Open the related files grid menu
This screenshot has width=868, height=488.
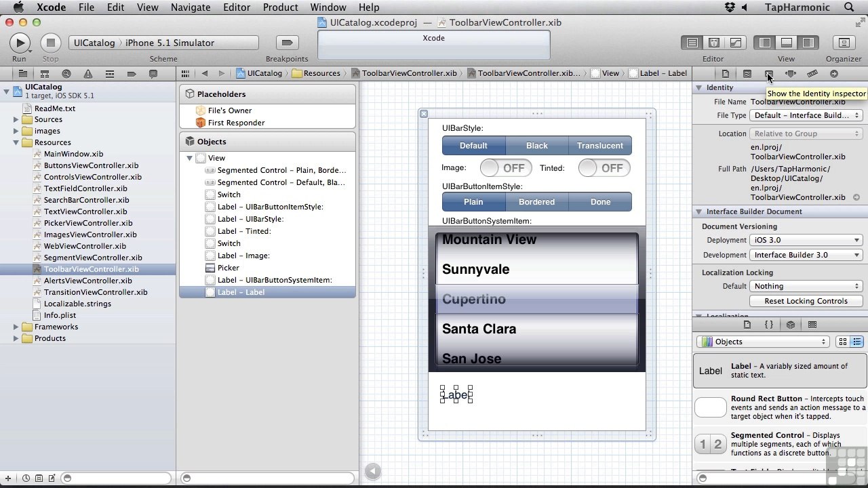pyautogui.click(x=186, y=73)
